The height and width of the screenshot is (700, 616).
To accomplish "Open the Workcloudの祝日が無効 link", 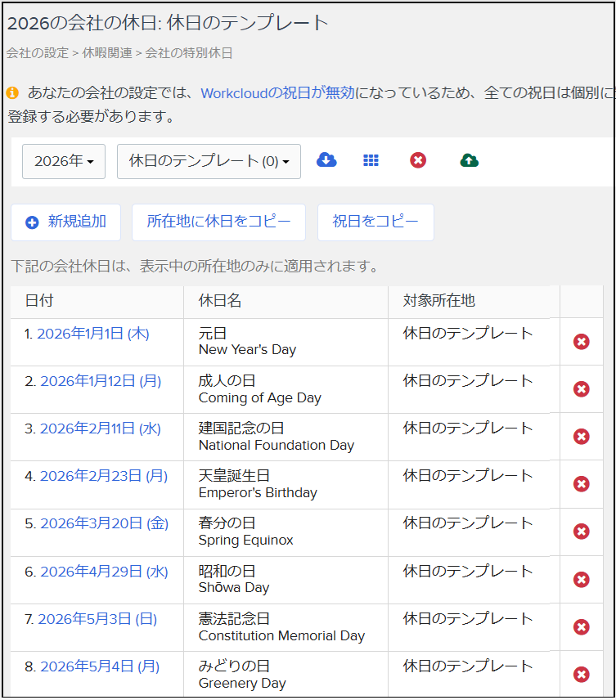I will (277, 93).
